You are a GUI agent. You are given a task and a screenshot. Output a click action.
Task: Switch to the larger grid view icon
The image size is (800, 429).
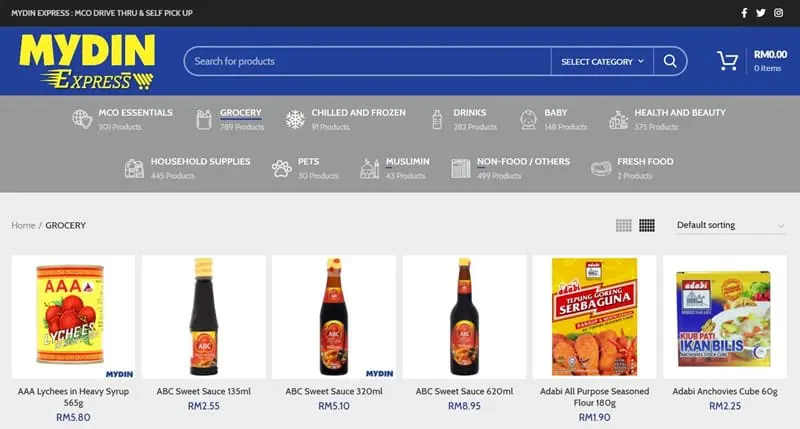pyautogui.click(x=624, y=225)
